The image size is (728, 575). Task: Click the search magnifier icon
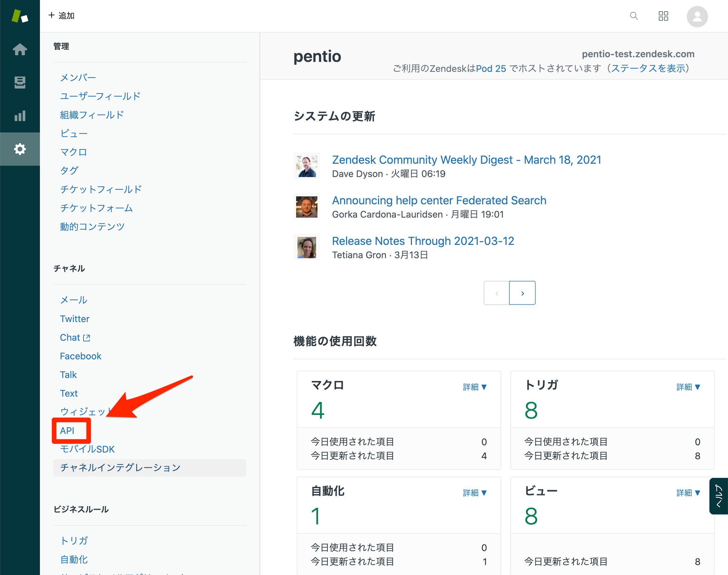[634, 16]
